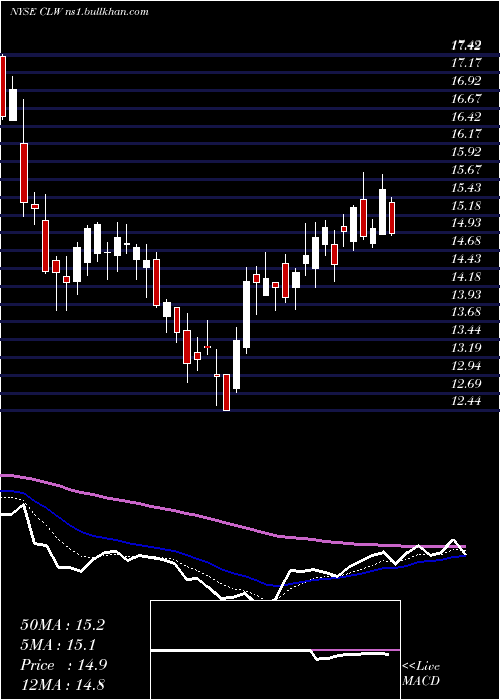Select the 17.42 top price label
This screenshot has width=500, height=700.
(x=466, y=46)
